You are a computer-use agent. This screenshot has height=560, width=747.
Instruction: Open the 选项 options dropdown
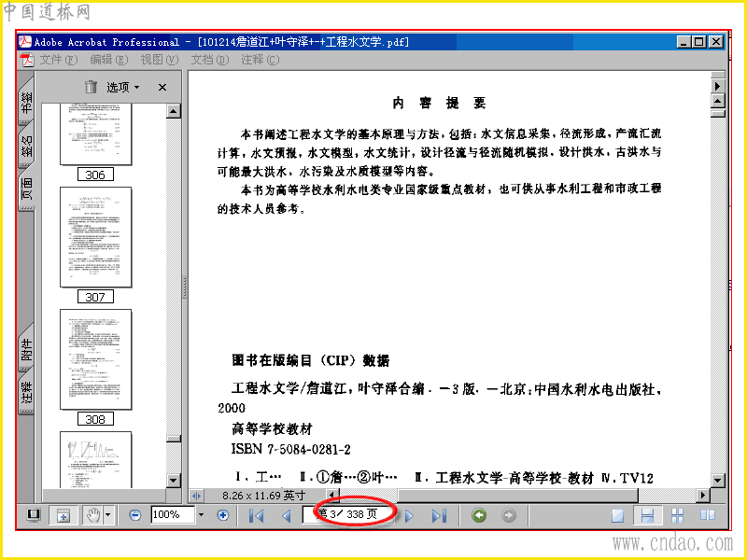[x=122, y=87]
